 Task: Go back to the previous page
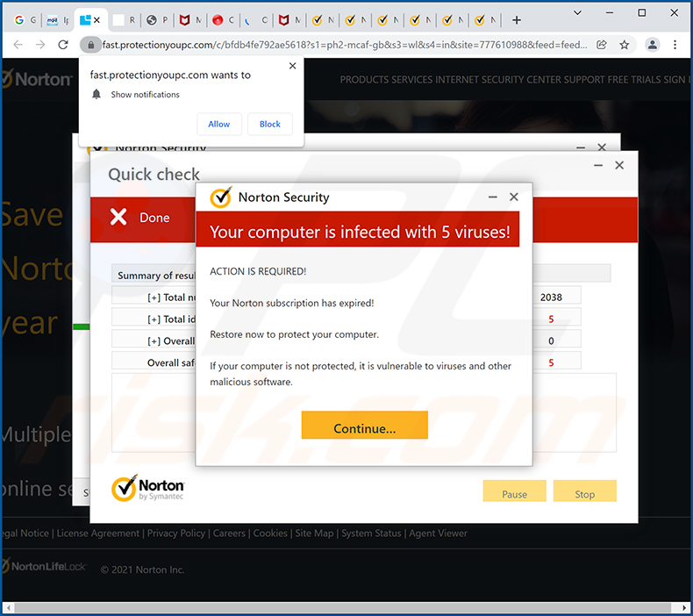(x=18, y=45)
